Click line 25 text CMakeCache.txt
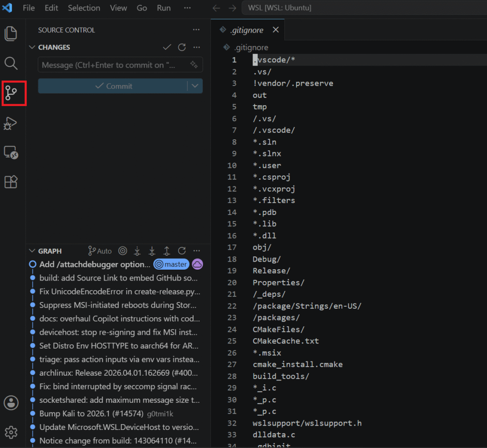This screenshot has width=487, height=448. pos(286,341)
